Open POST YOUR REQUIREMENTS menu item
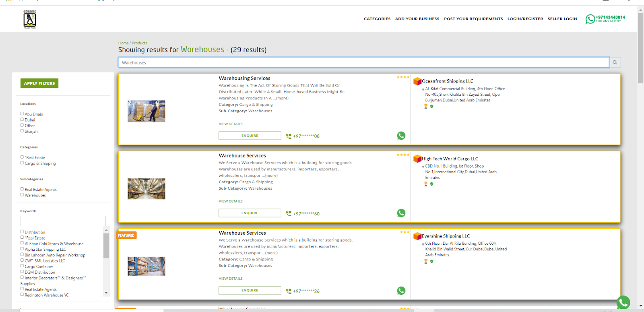 473,19
